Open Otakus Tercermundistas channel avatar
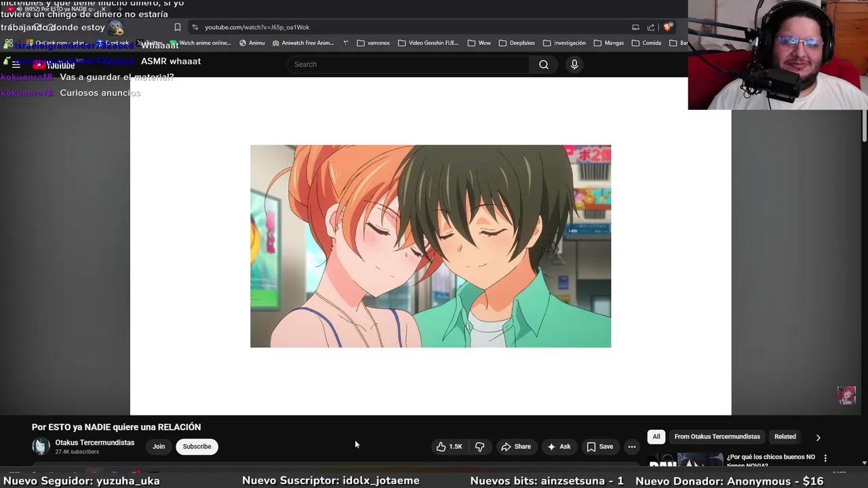 tap(41, 447)
